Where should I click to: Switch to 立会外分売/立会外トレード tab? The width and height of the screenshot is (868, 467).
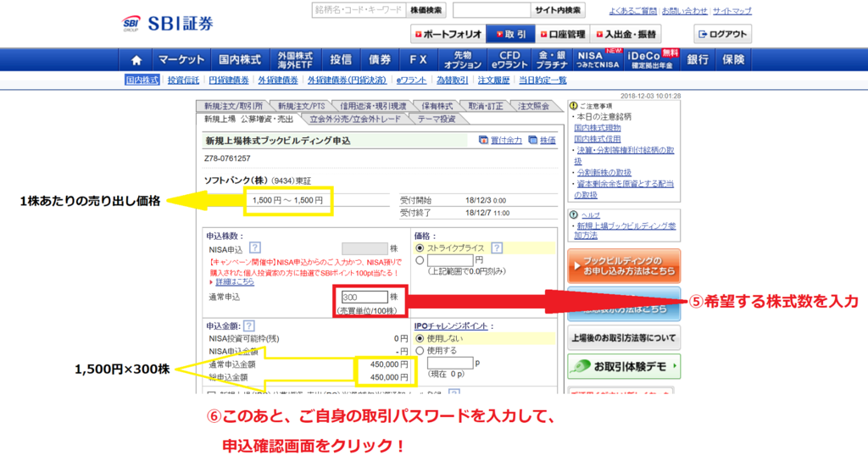[355, 119]
